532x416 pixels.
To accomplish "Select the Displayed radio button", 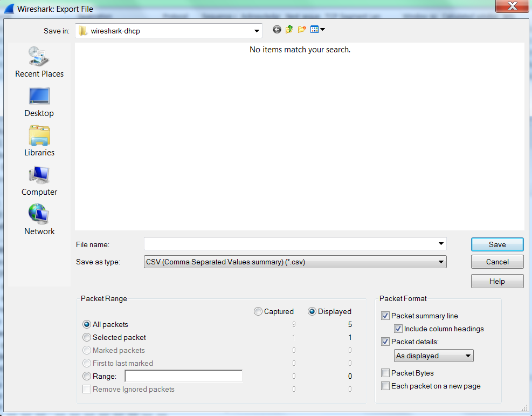I will coord(312,311).
